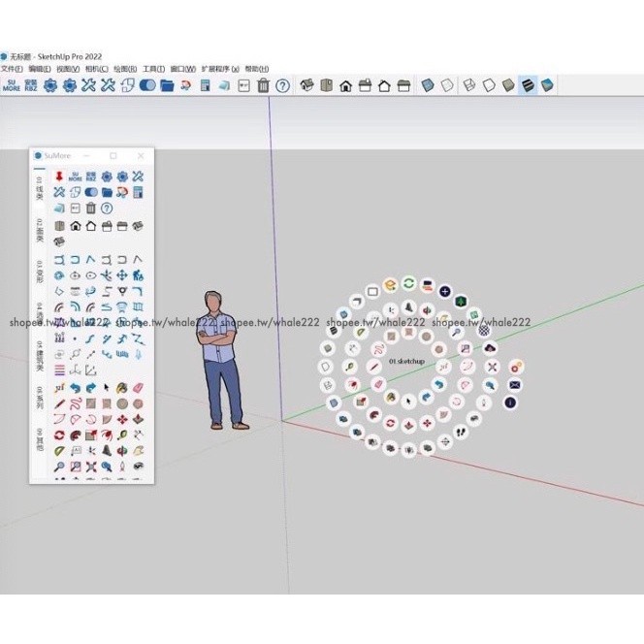Click the blue undo arrow in SuMore panel
Screen dimensions: 644x644
75,388
